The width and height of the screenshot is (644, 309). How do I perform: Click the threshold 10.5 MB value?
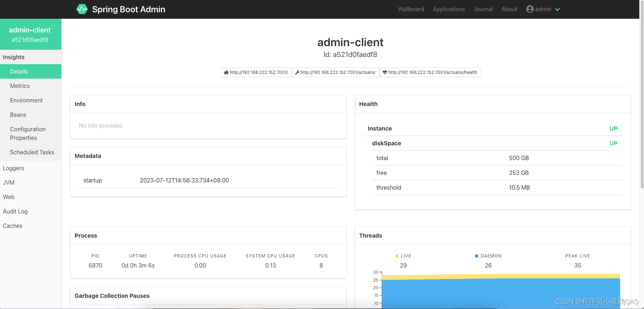[x=519, y=187]
